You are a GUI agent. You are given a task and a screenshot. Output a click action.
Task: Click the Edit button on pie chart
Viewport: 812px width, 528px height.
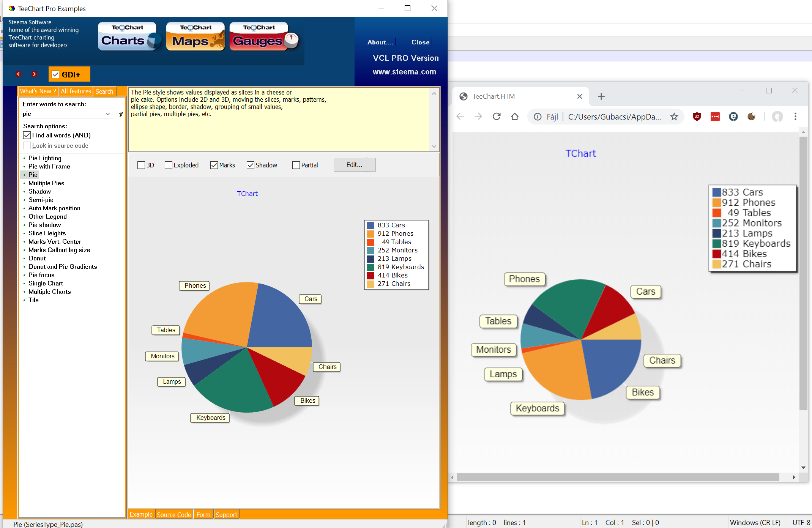[x=354, y=165]
